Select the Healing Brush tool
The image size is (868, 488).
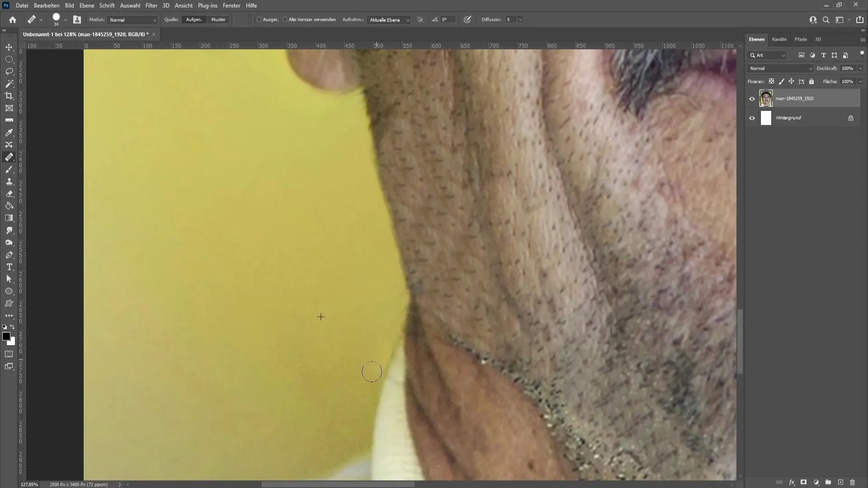pyautogui.click(x=9, y=157)
